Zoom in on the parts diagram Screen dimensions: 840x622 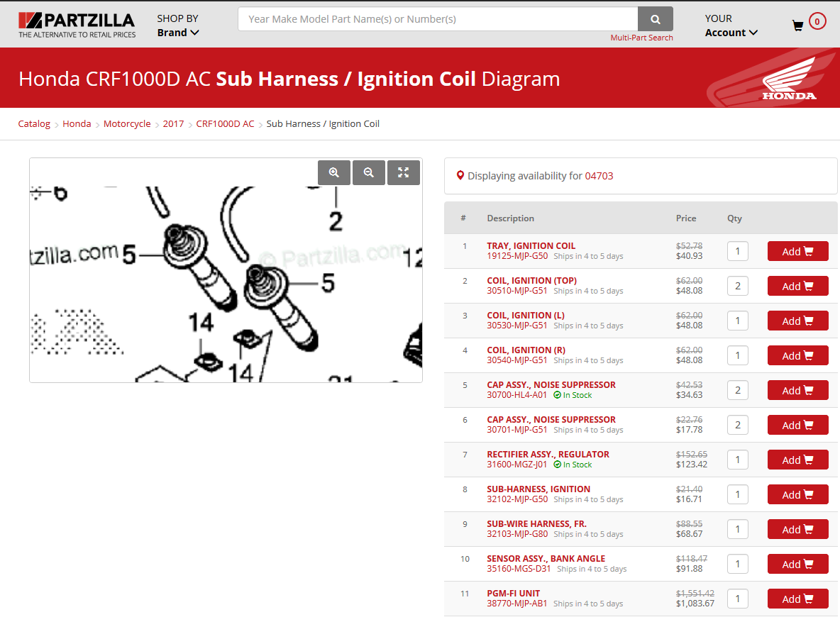pyautogui.click(x=334, y=172)
